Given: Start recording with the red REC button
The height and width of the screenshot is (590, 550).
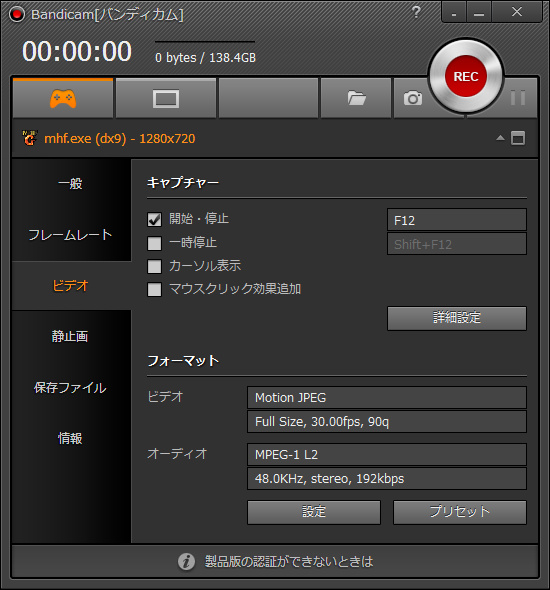Looking at the screenshot, I should 466,76.
